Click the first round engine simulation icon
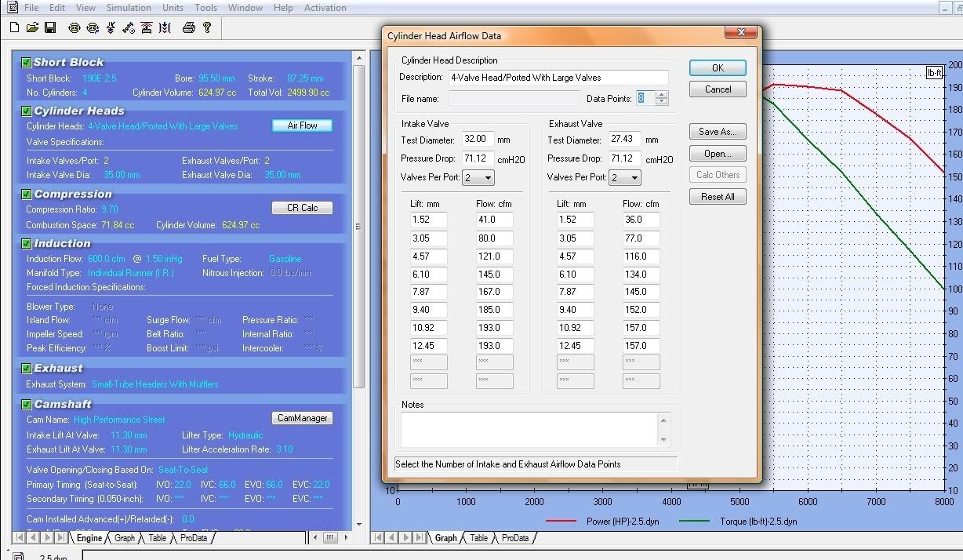The width and height of the screenshot is (963, 560). (x=74, y=27)
